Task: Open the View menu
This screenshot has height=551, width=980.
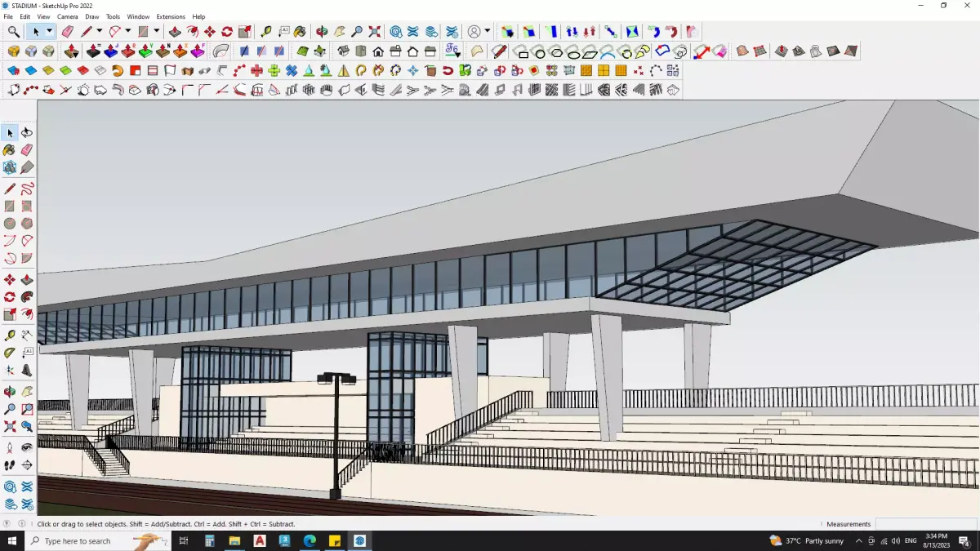Action: point(44,16)
